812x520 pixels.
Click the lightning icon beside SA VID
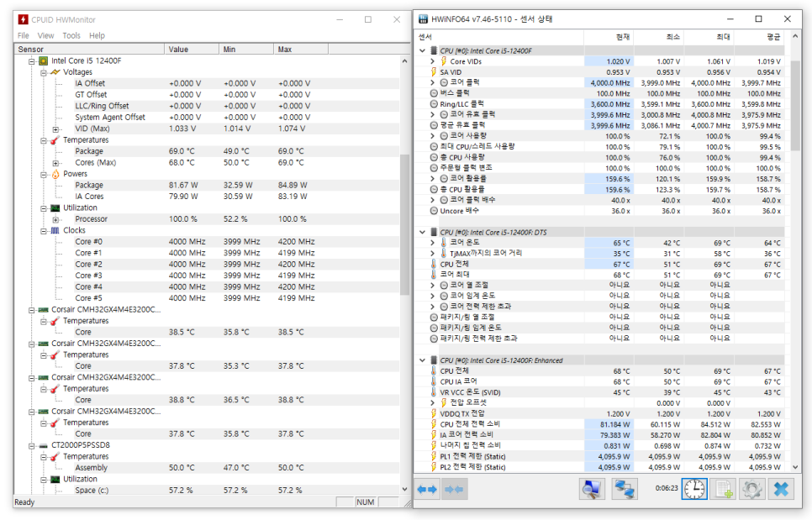coord(434,72)
